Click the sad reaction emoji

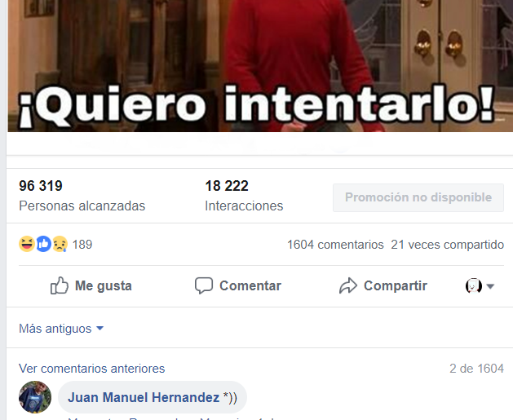60,244
